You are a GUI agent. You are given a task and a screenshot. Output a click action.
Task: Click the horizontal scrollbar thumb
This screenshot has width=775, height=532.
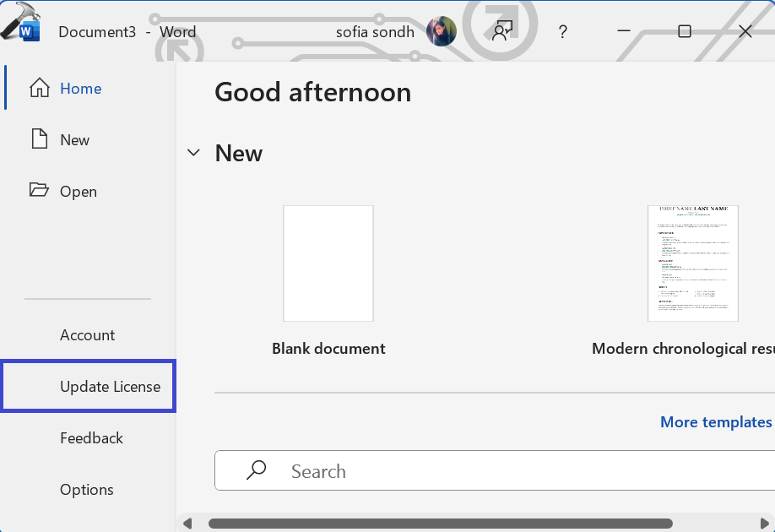pyautogui.click(x=439, y=524)
